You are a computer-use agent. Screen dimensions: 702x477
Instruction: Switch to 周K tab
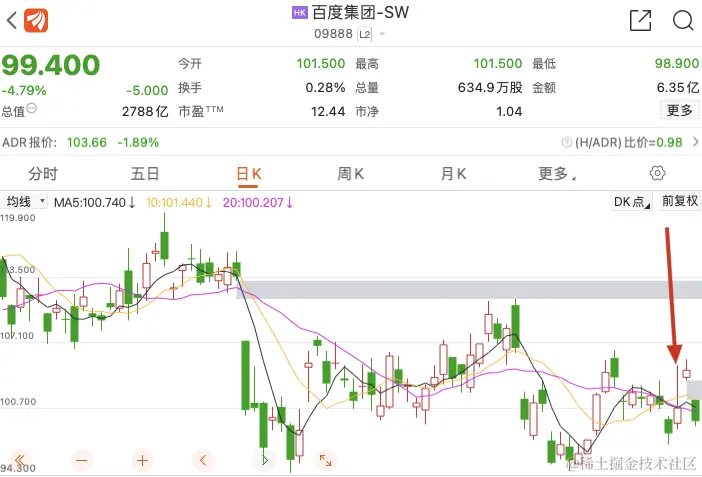coord(351,174)
